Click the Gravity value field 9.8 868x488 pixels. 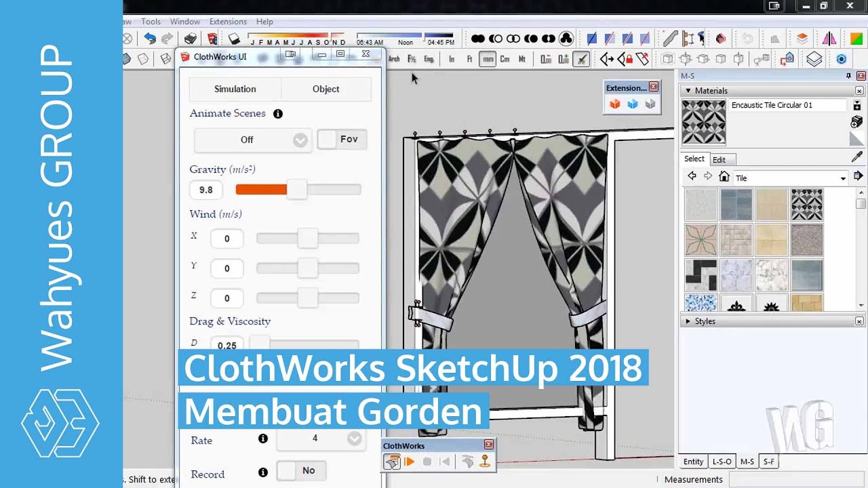pyautogui.click(x=206, y=190)
